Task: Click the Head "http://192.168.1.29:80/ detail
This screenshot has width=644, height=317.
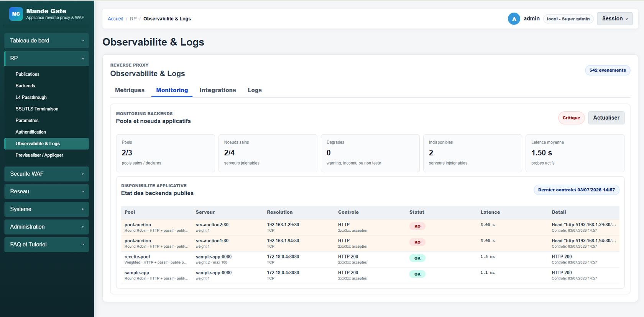Action: (x=584, y=225)
